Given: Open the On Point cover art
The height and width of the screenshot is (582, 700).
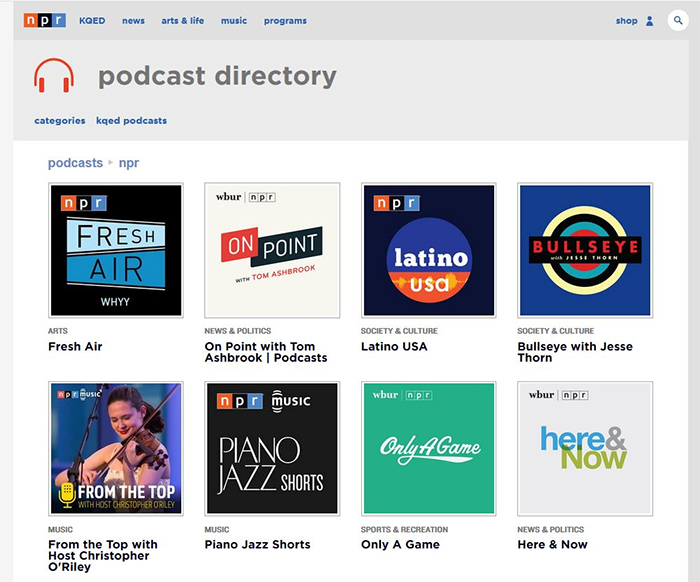Looking at the screenshot, I should click(272, 250).
